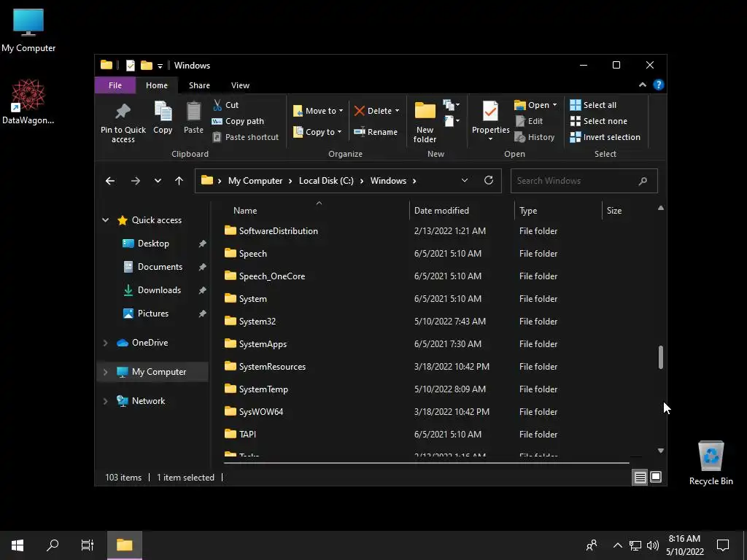Click Paste shortcut in the ribbon
The image size is (747, 560).
[x=245, y=137]
